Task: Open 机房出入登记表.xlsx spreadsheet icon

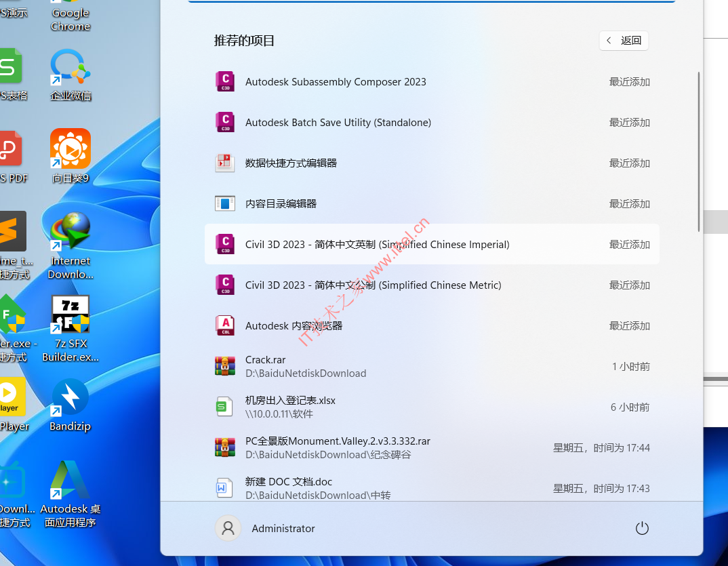Action: point(225,407)
